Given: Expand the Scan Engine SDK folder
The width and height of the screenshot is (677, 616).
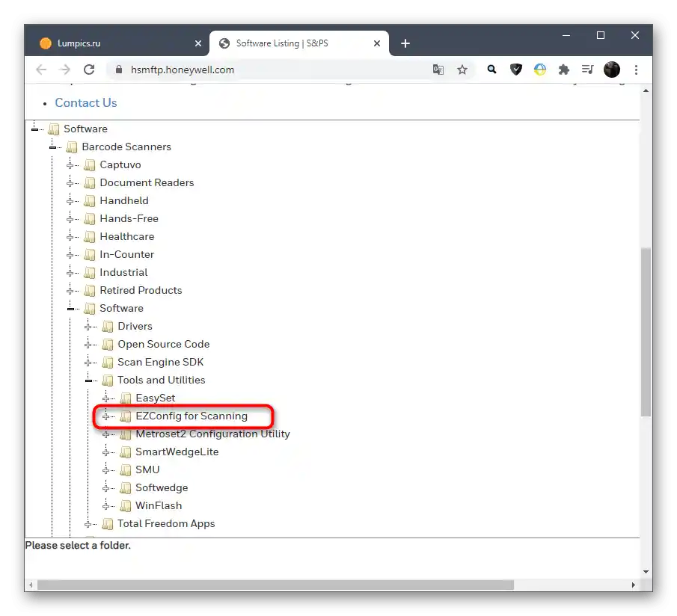Looking at the screenshot, I should coord(88,363).
